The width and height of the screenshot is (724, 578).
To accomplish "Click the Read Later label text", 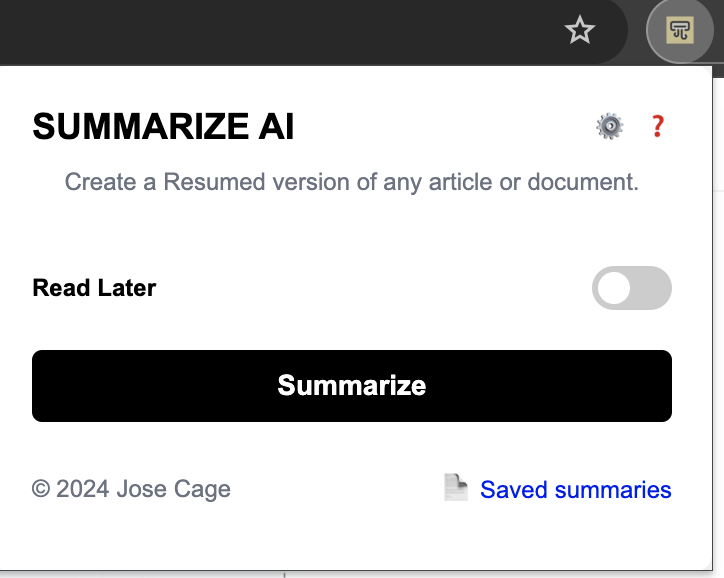I will coord(94,288).
